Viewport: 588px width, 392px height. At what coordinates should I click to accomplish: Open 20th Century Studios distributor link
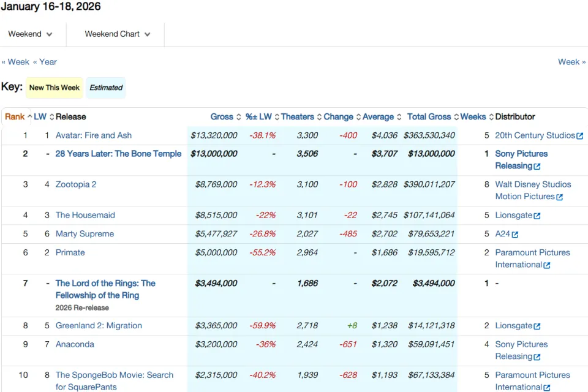pos(535,135)
